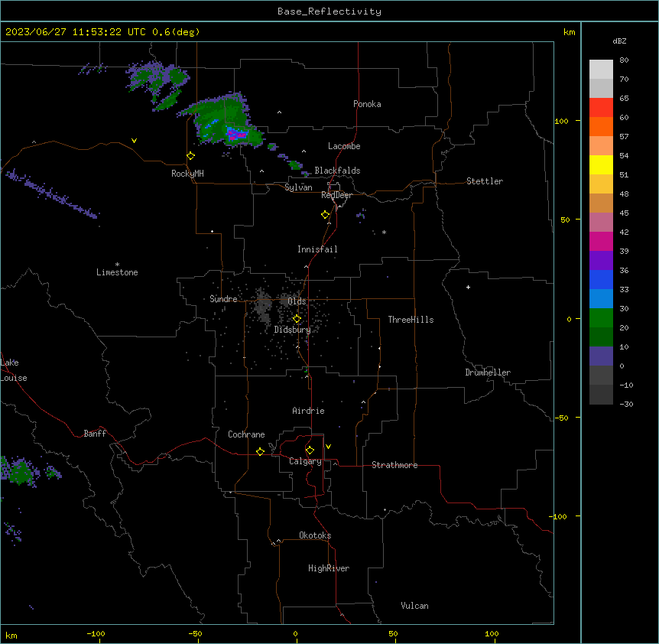This screenshot has height=644, width=659.
Task: Click the ThreeHills label
Action: [411, 320]
